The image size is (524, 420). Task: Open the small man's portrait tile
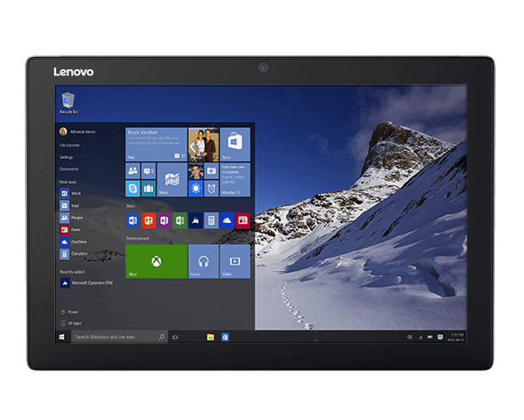(195, 170)
